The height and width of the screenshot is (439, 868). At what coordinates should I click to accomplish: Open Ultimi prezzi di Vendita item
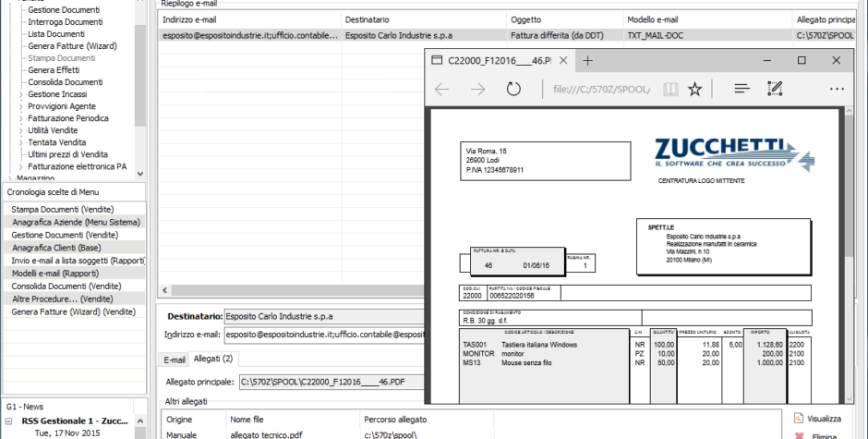67,154
